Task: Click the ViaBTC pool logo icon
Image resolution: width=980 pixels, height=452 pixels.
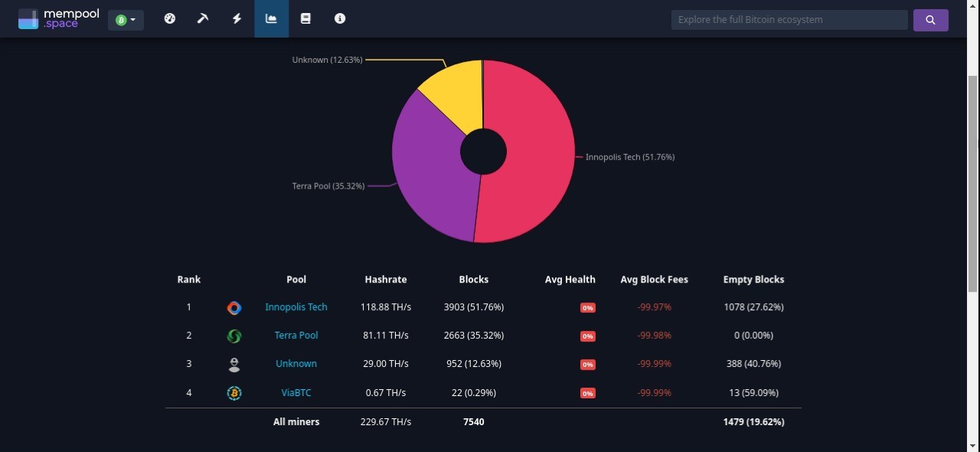Action: point(234,393)
